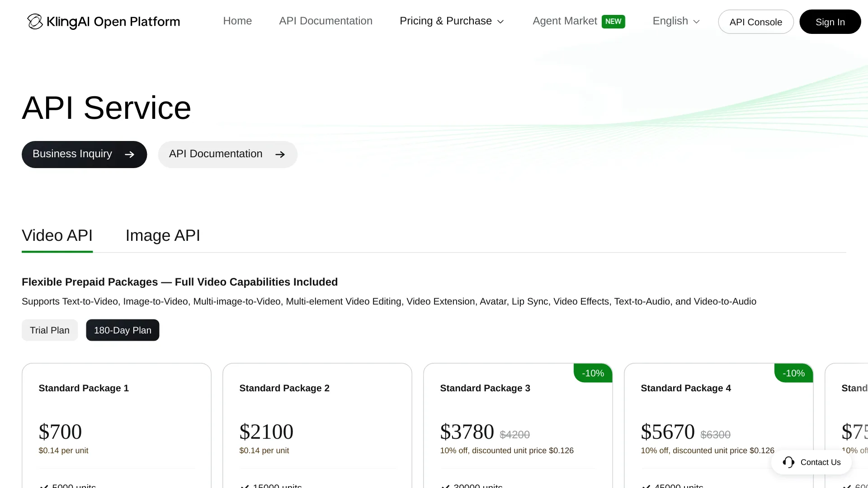Click the $5670 discounted price
Viewport: 868px width, 488px height.
pos(668,432)
